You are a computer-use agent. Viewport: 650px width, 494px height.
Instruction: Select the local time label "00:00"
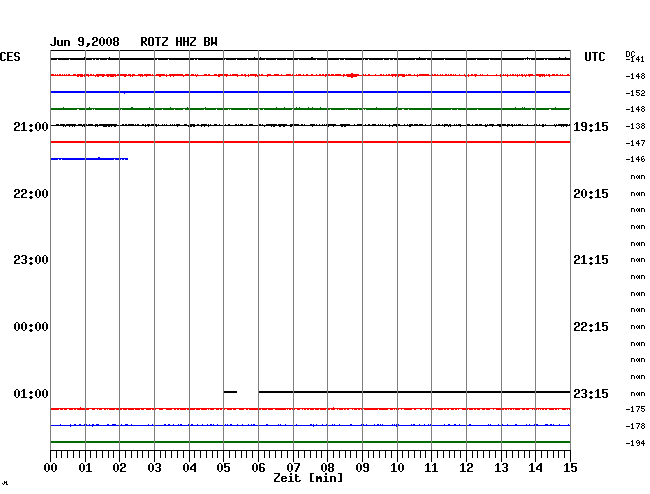point(31,327)
